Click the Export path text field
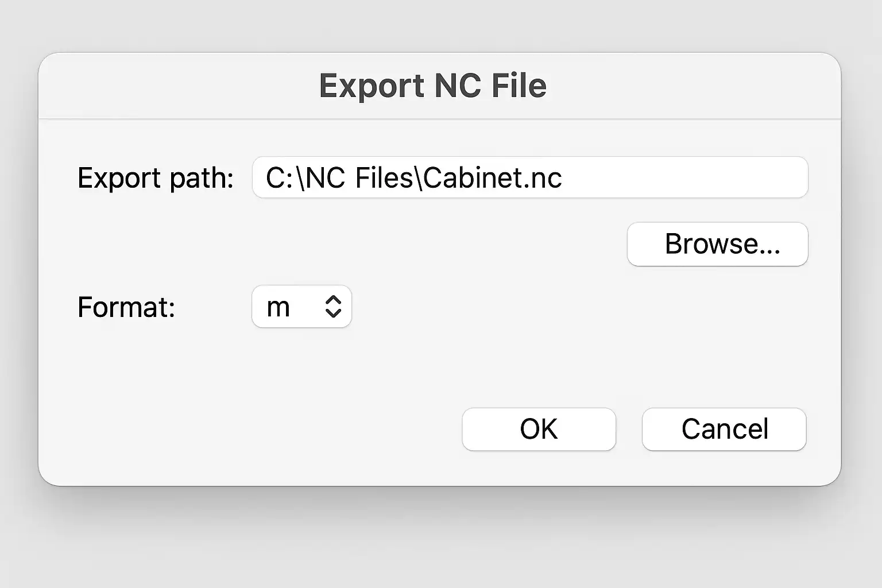882x588 pixels. pyautogui.click(x=529, y=177)
